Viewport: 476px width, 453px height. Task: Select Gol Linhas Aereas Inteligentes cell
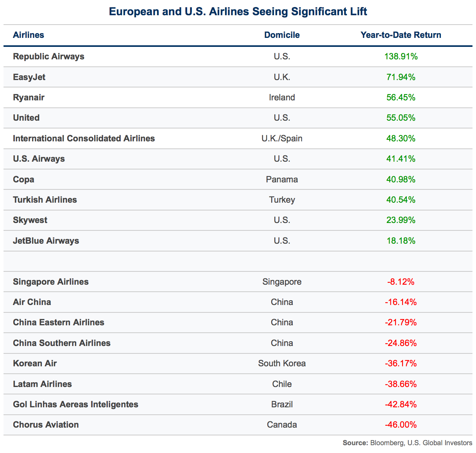pos(75,405)
